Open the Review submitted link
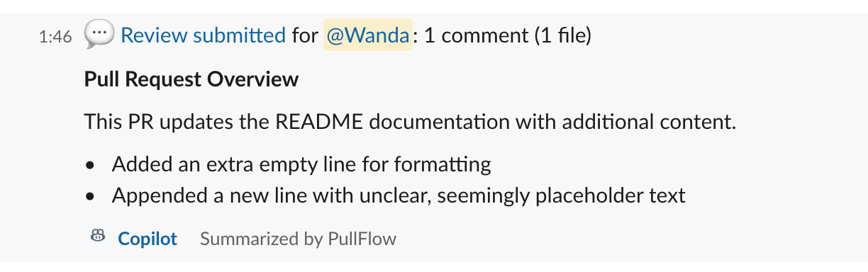 point(204,35)
